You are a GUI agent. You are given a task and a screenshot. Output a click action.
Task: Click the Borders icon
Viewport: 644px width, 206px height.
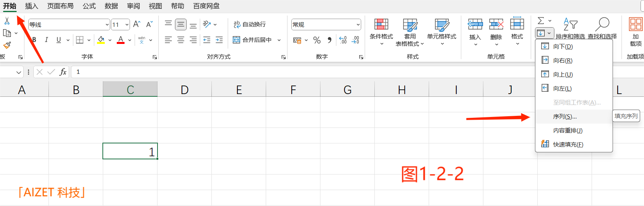[x=80, y=40]
